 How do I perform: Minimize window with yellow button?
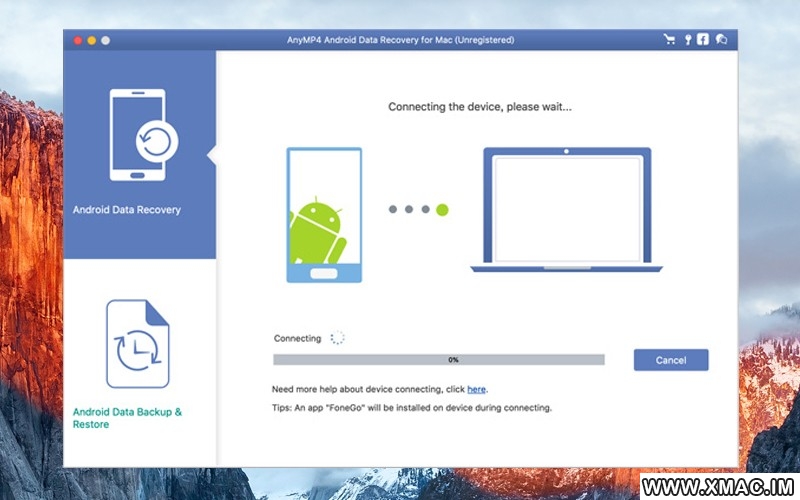click(91, 40)
